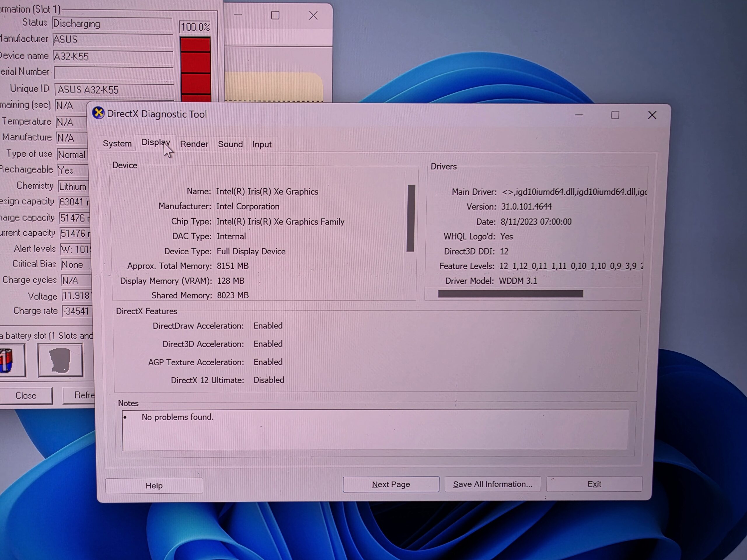
Task: Click the Direct3D Acceleration Enabled value
Action: point(268,344)
